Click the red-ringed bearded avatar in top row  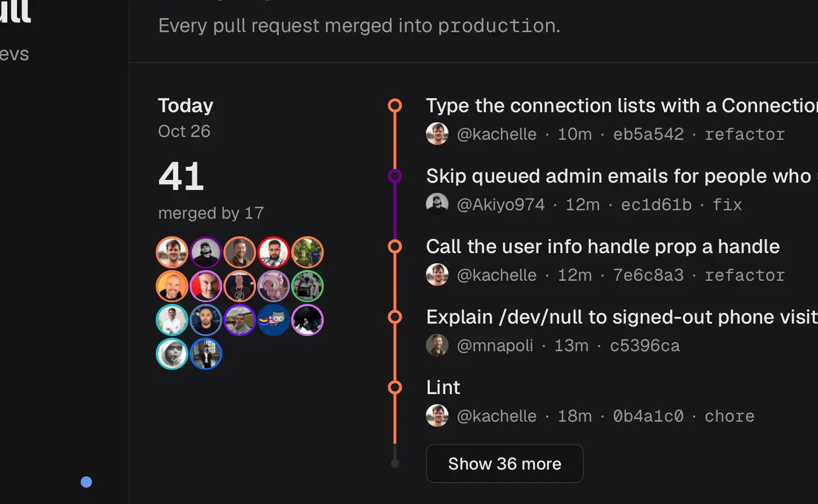click(x=274, y=252)
